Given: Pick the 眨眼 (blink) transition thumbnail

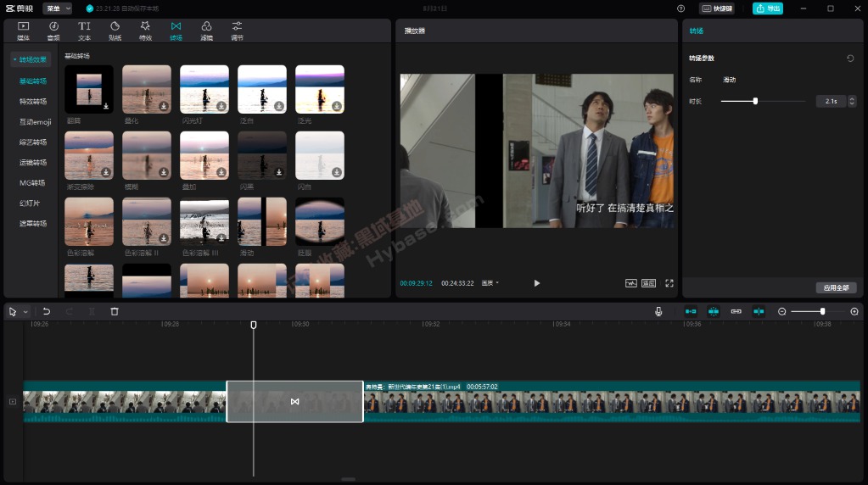Looking at the screenshot, I should pos(319,221).
